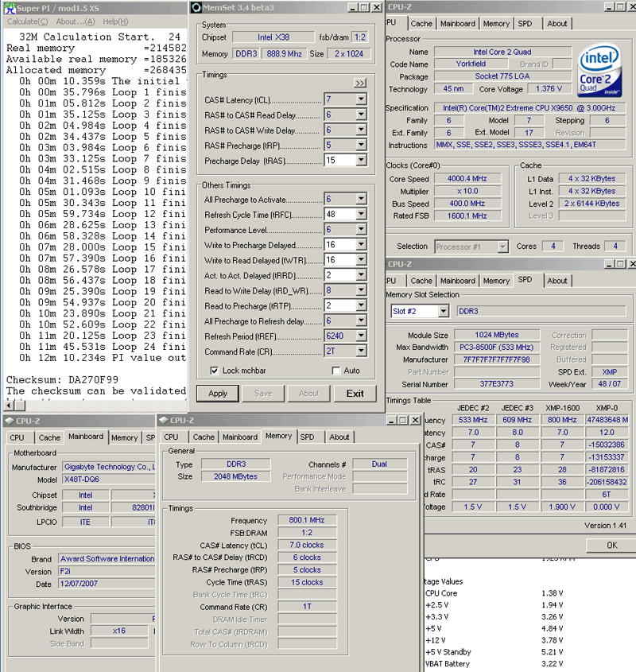Open About tab in the CPU-Z Memory window
The height and width of the screenshot is (672, 636).
point(339,437)
